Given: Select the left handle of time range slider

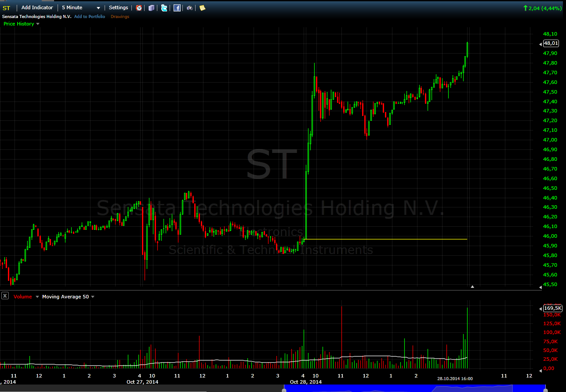Looking at the screenshot, I should [284, 389].
